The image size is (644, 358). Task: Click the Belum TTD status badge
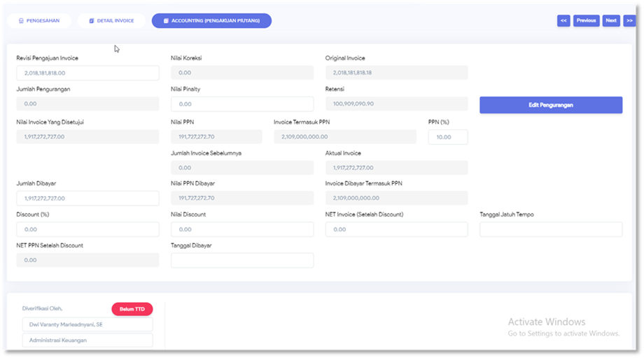[132, 309]
